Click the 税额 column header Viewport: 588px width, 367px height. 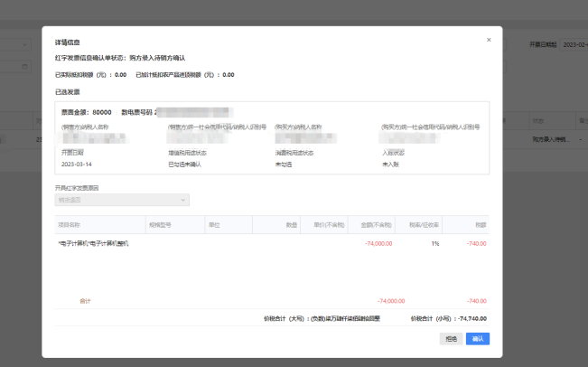coord(466,225)
